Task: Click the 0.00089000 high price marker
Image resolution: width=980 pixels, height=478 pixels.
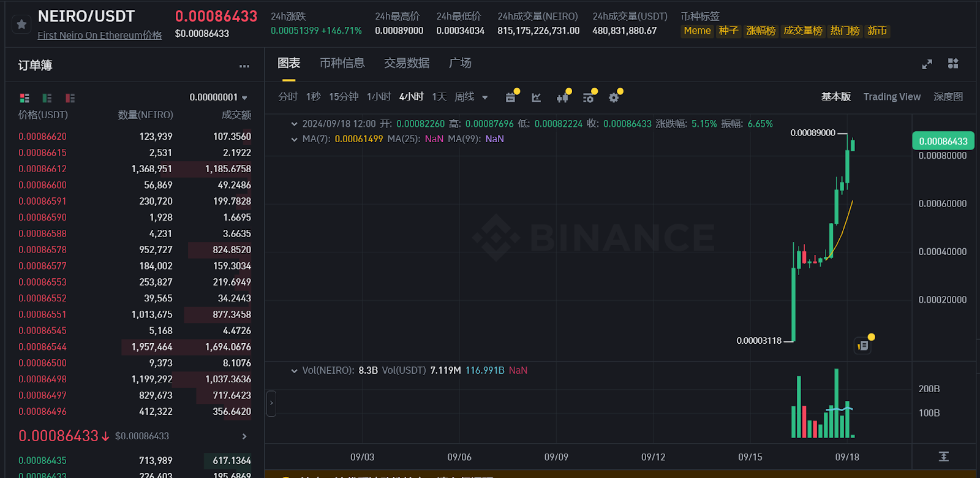Action: coord(813,133)
